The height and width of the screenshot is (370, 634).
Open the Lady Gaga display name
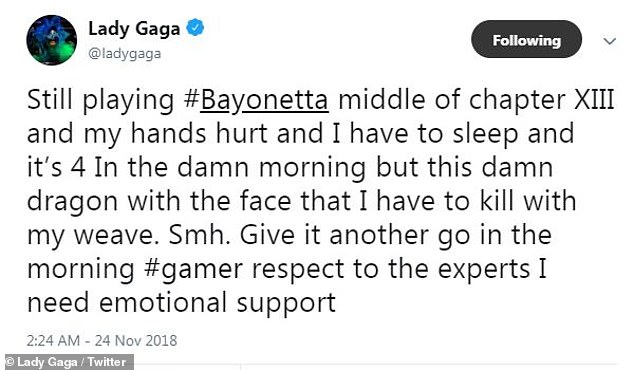[x=134, y=29]
